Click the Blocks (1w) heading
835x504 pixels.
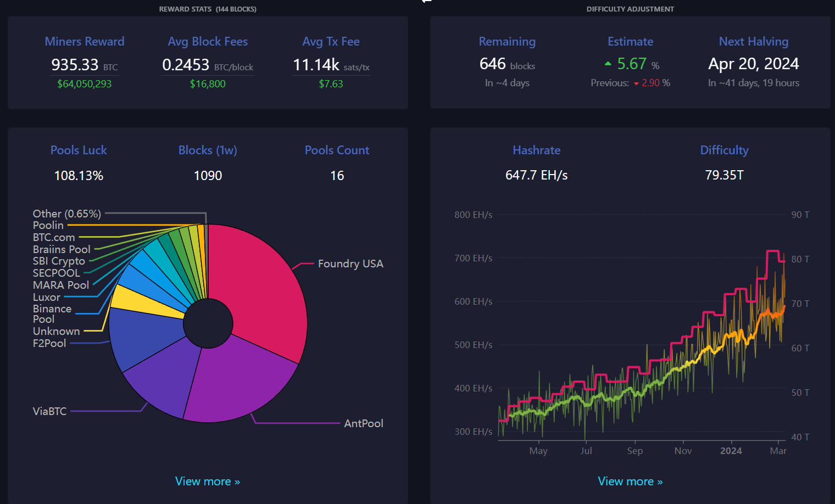(208, 150)
